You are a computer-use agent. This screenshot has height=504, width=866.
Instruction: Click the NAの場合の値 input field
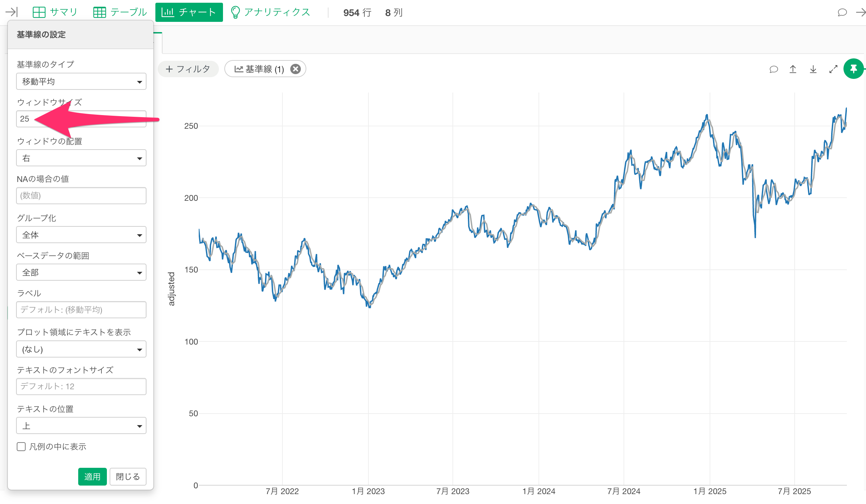[x=81, y=195]
